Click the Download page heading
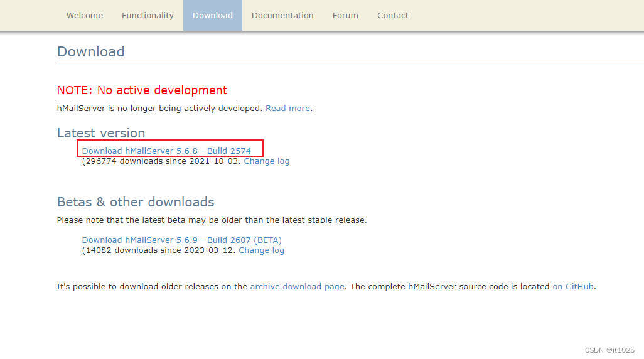Screen dimensions: 644x359 coord(91,51)
